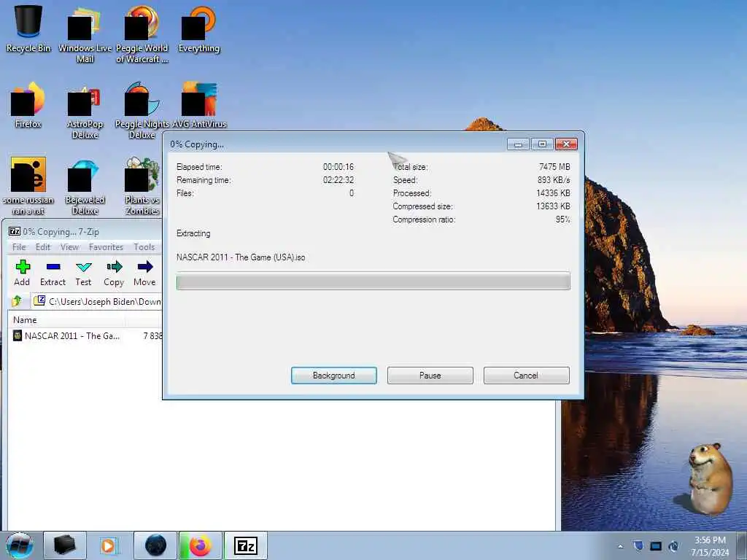The height and width of the screenshot is (560, 747).
Task: Show hidden system tray icons arrow
Action: 620,546
